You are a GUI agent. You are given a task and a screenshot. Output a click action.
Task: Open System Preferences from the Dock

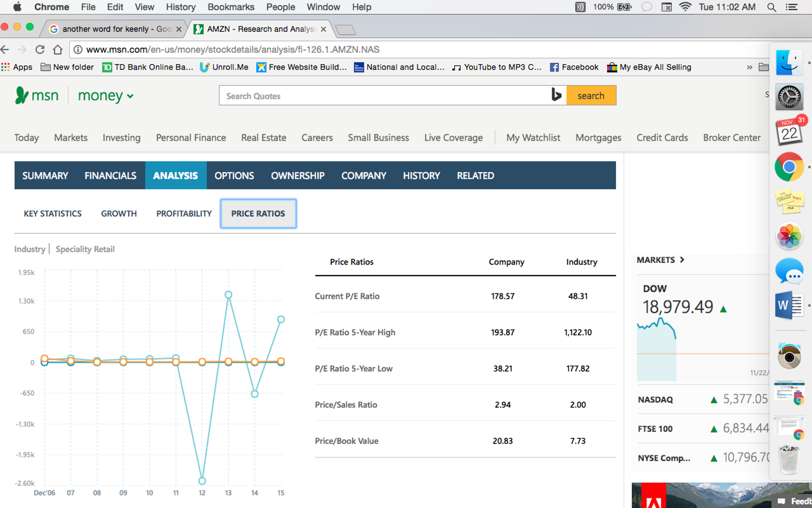pyautogui.click(x=789, y=97)
